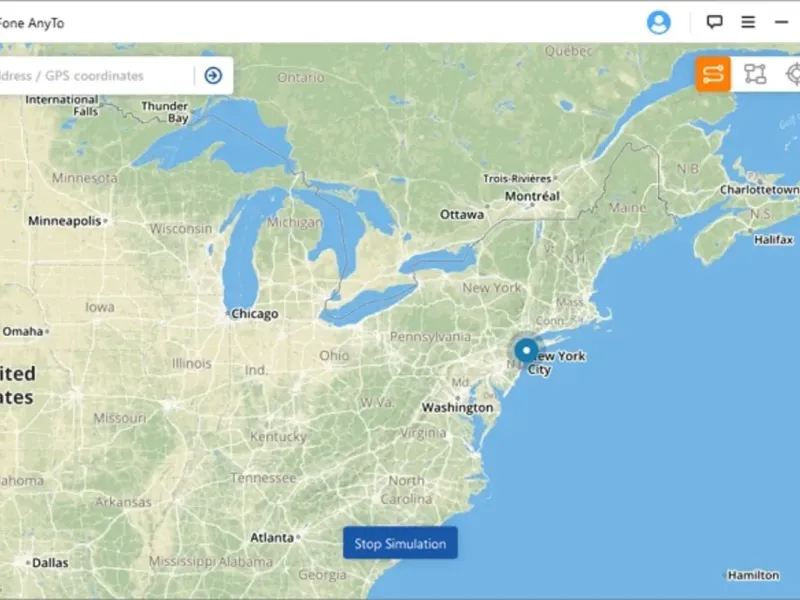The height and width of the screenshot is (600, 800).
Task: Open the user account profile icon
Action: tap(659, 22)
